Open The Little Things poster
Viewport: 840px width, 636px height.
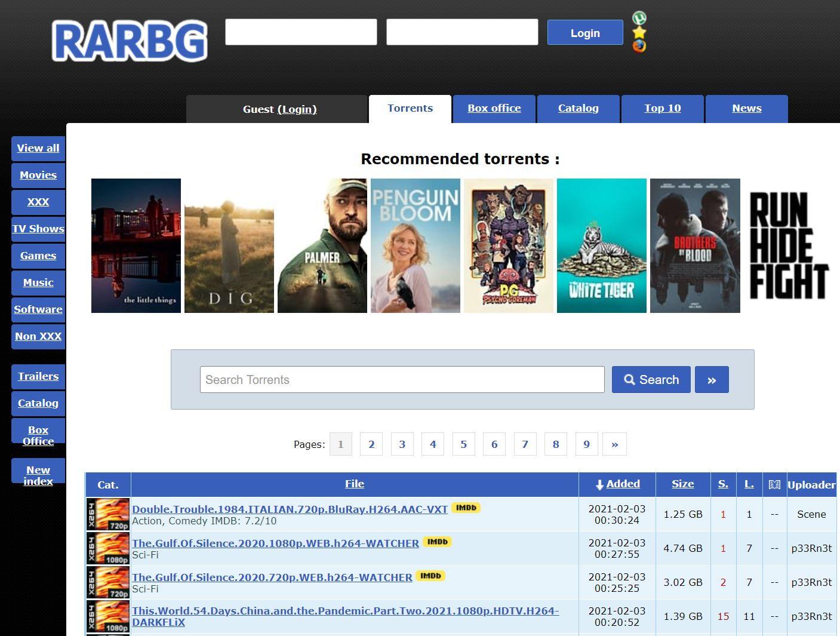pyautogui.click(x=136, y=245)
